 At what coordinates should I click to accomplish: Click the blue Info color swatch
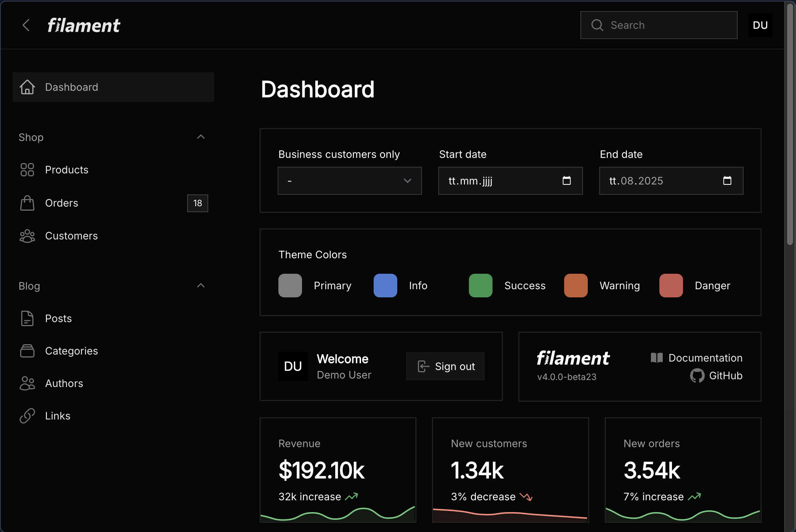385,286
